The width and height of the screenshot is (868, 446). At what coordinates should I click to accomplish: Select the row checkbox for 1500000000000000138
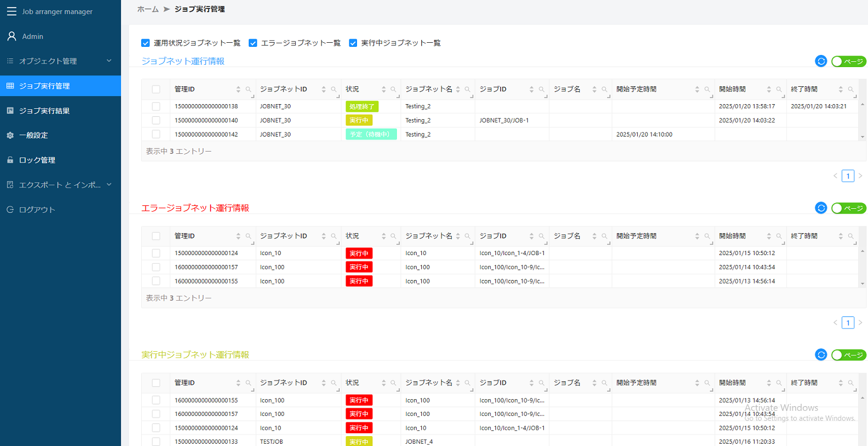[155, 106]
